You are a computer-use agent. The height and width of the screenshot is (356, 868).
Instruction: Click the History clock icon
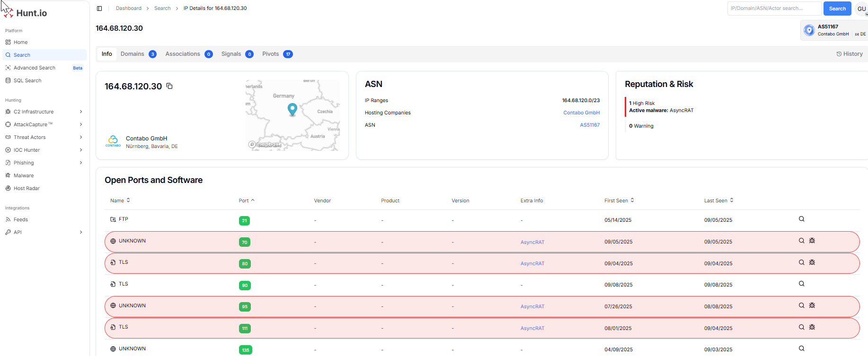coord(839,54)
